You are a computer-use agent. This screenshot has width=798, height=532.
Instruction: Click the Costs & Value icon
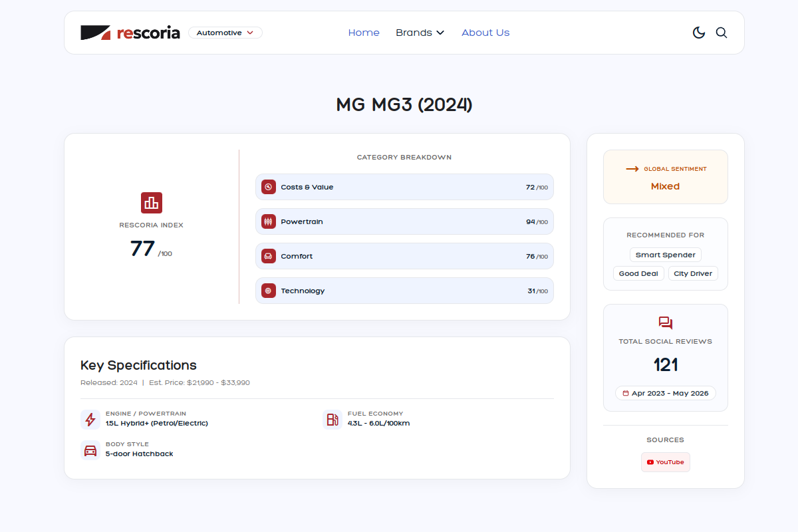click(269, 187)
